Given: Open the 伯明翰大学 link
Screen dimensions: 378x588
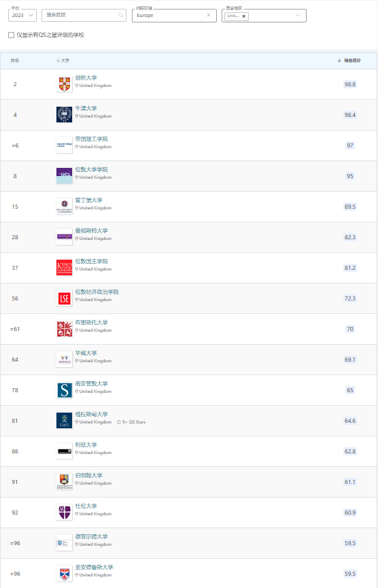Looking at the screenshot, I should click(88, 476).
